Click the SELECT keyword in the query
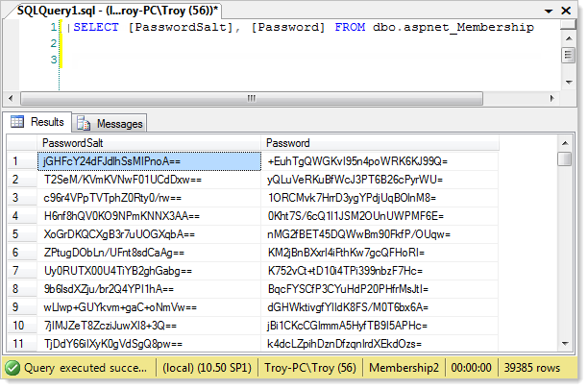The width and height of the screenshot is (588, 389). point(96,27)
